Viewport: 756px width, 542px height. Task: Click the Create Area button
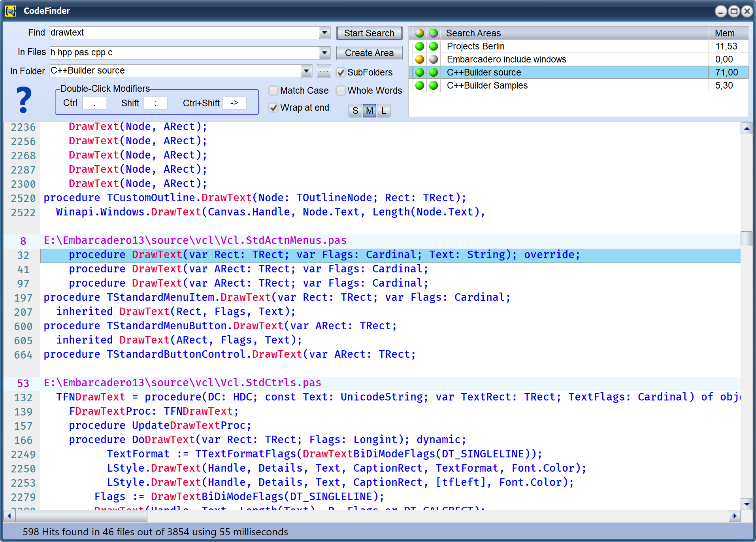[369, 53]
